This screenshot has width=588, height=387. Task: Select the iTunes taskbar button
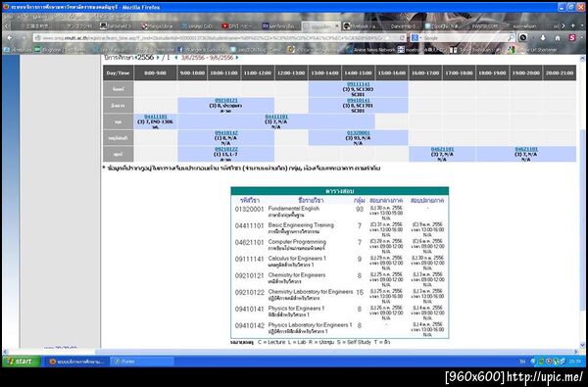[x=142, y=362]
